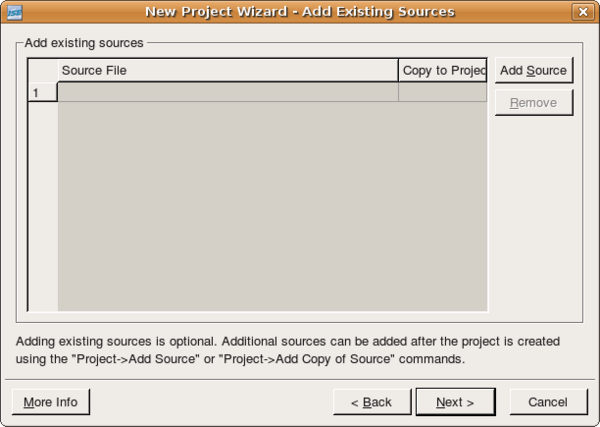Click the "Add existing sources" group label
This screenshot has height=427, width=600.
(x=84, y=43)
